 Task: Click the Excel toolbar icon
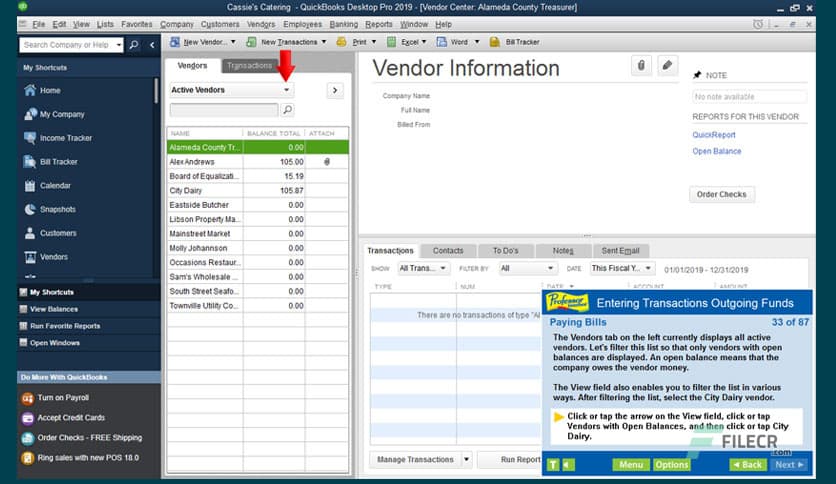(391, 42)
